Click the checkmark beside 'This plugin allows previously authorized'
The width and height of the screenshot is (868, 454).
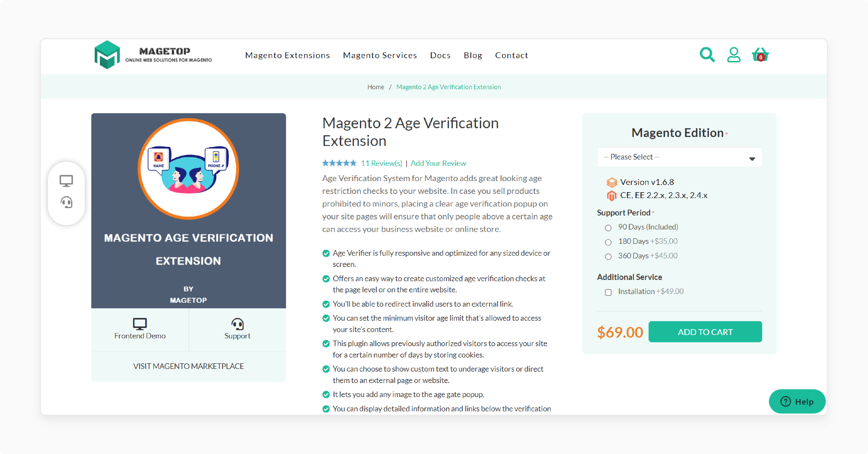325,344
